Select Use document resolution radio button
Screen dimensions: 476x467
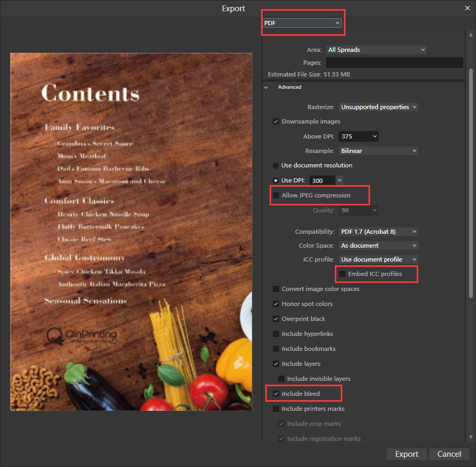click(275, 165)
